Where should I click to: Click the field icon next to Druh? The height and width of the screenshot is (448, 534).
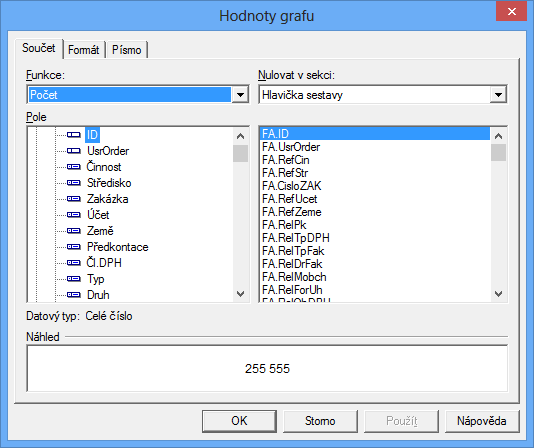point(74,295)
